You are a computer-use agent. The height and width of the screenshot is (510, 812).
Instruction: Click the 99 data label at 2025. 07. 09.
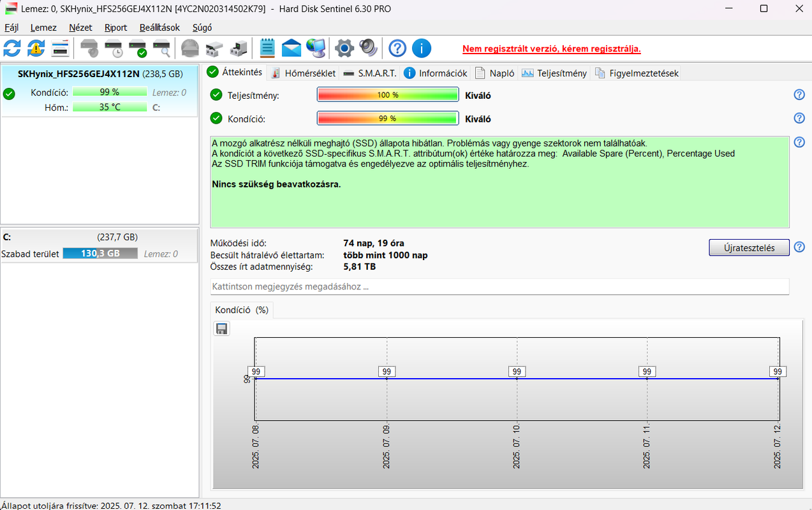coord(387,372)
